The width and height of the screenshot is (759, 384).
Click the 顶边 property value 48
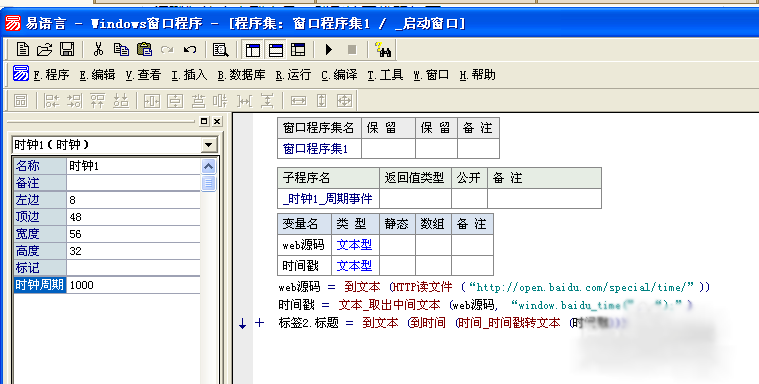tap(133, 217)
